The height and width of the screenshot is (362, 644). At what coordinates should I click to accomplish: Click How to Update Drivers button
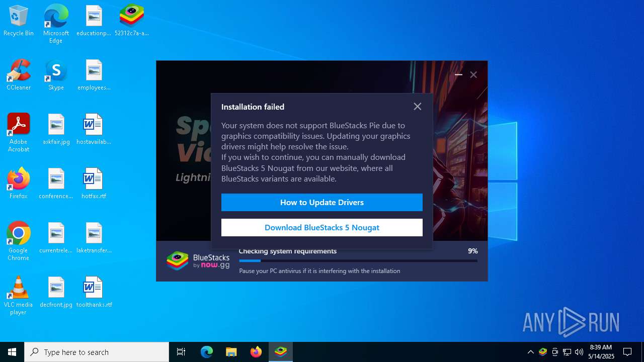tap(322, 203)
